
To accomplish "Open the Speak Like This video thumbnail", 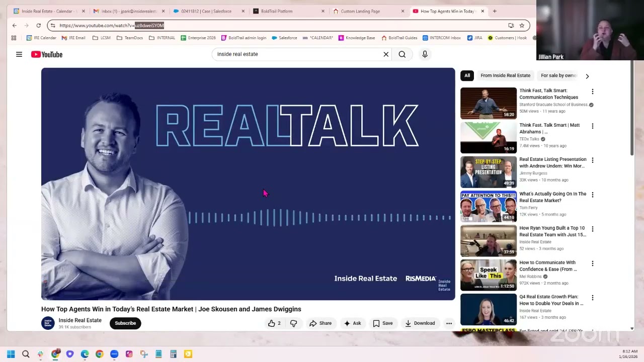I will coord(489,275).
